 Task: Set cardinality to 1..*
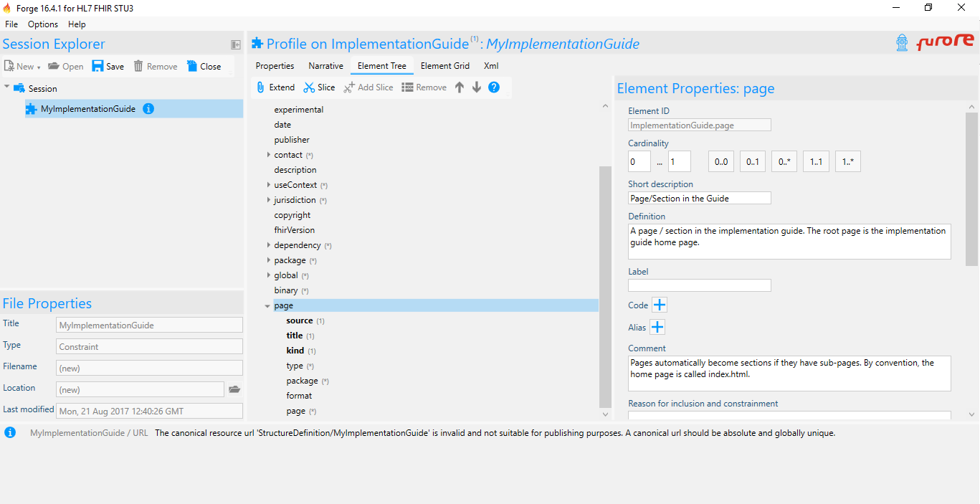[847, 161]
